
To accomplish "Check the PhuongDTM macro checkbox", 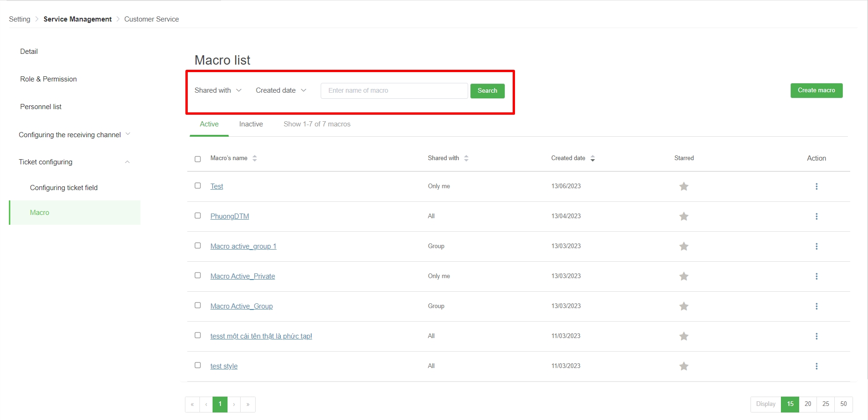I will (198, 216).
